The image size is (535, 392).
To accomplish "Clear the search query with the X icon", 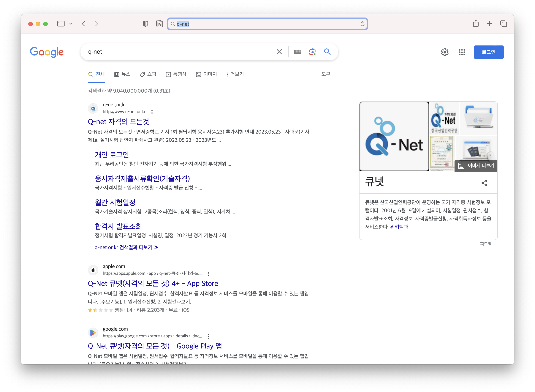I will [x=279, y=52].
